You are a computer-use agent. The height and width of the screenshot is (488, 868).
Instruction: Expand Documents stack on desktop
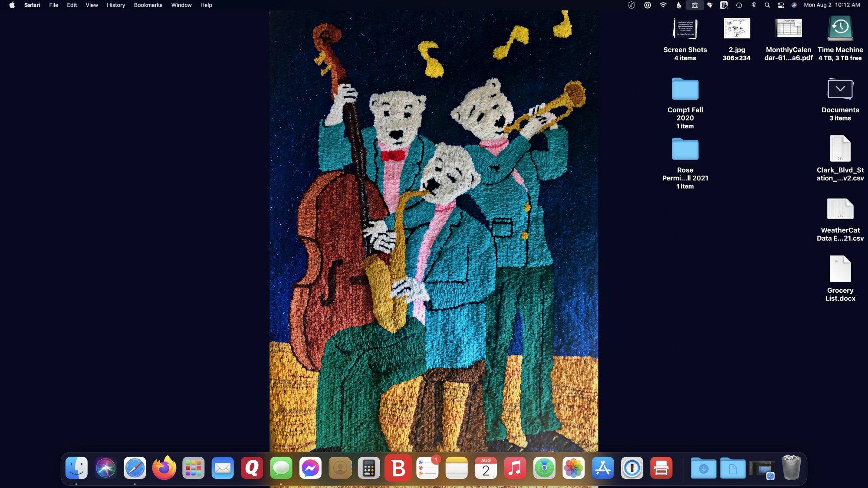[x=840, y=100]
